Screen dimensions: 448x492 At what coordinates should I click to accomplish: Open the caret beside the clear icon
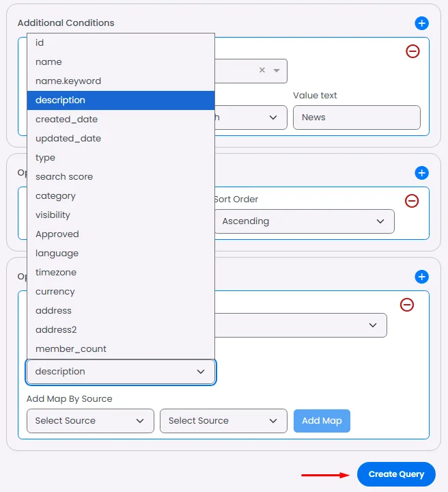(x=276, y=70)
